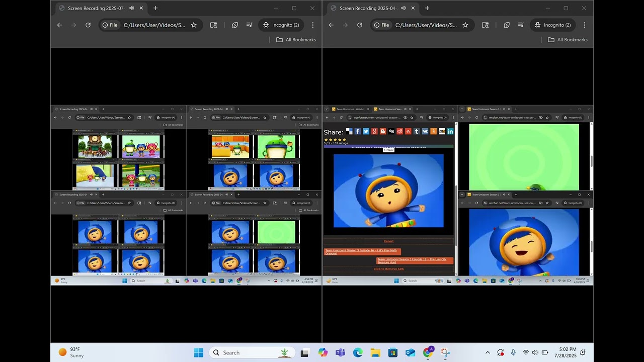The height and width of the screenshot is (362, 644).
Task: Switch to Chrome via taskbar icon
Action: click(428, 352)
